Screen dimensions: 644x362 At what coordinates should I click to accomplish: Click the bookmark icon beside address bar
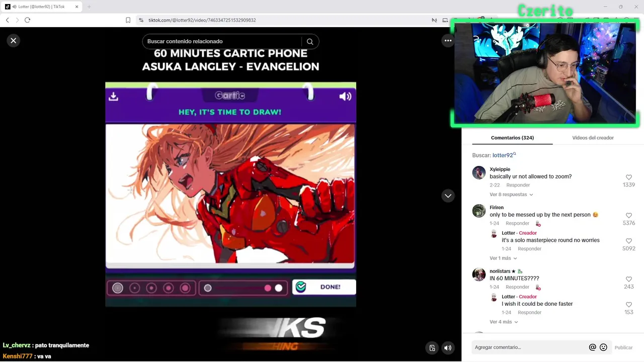pyautogui.click(x=128, y=20)
